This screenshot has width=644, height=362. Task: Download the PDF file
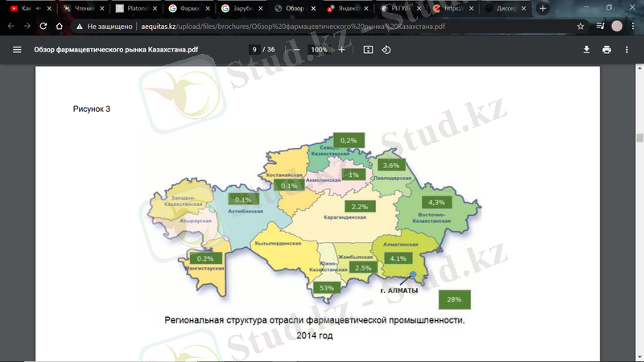tap(587, 50)
